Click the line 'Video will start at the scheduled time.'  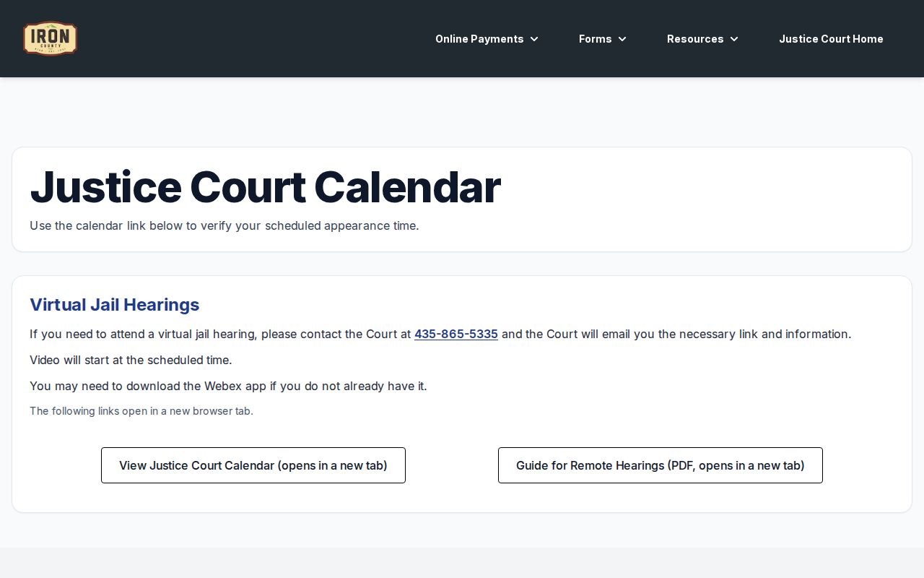tap(131, 360)
